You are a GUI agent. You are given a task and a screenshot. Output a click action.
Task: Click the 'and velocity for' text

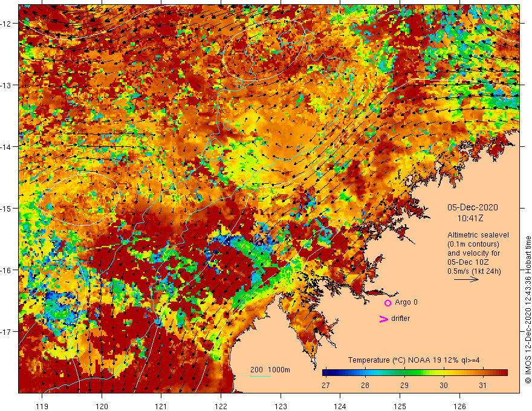[x=473, y=253]
